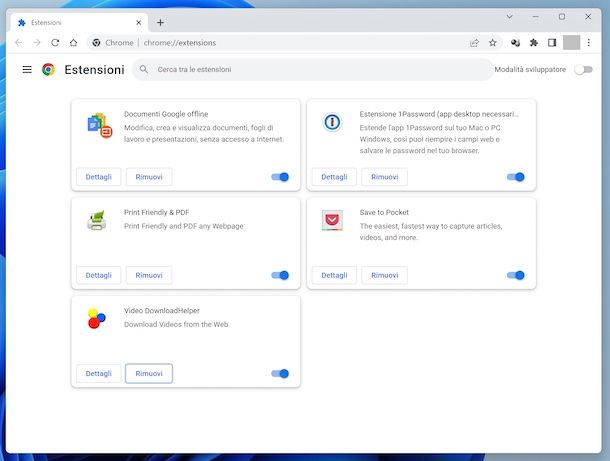Click 'Print Friendly and PDF any Webpage' text

click(184, 226)
